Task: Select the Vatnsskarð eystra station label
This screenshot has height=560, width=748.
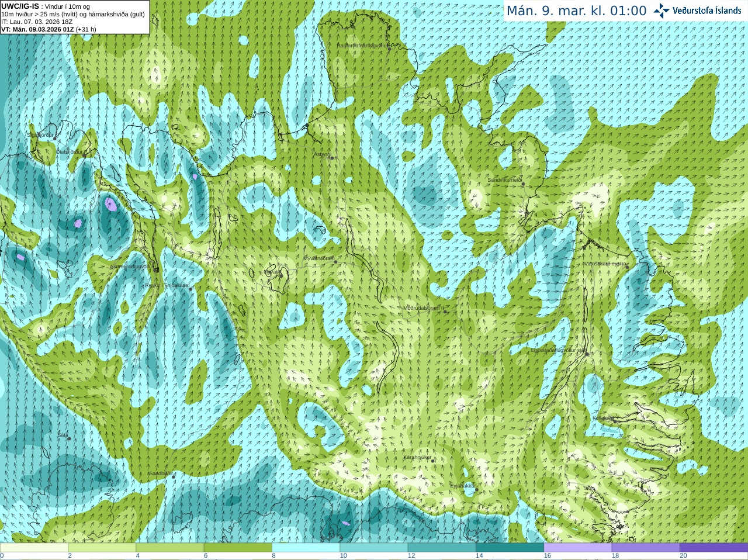Action: (605, 264)
